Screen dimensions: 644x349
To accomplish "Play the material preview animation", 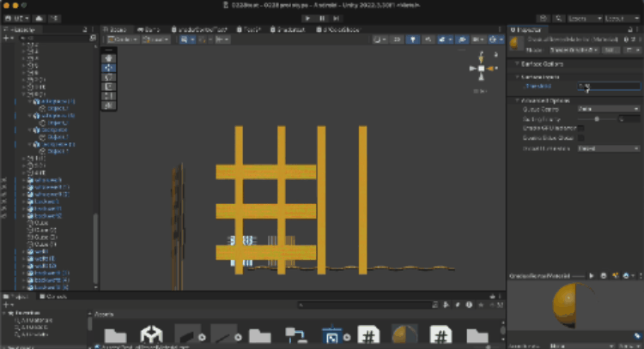I will [592, 276].
